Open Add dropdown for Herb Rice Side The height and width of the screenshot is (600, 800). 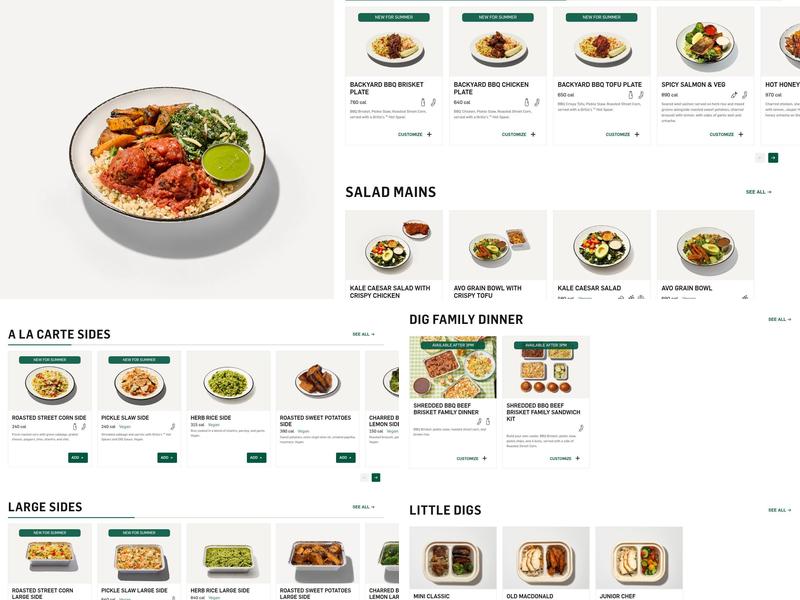(257, 458)
